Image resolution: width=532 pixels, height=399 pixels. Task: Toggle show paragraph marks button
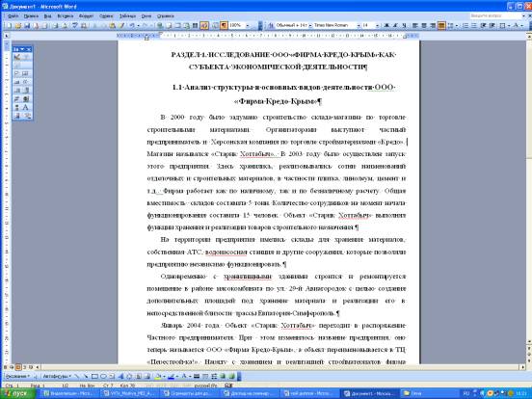pyautogui.click(x=224, y=25)
